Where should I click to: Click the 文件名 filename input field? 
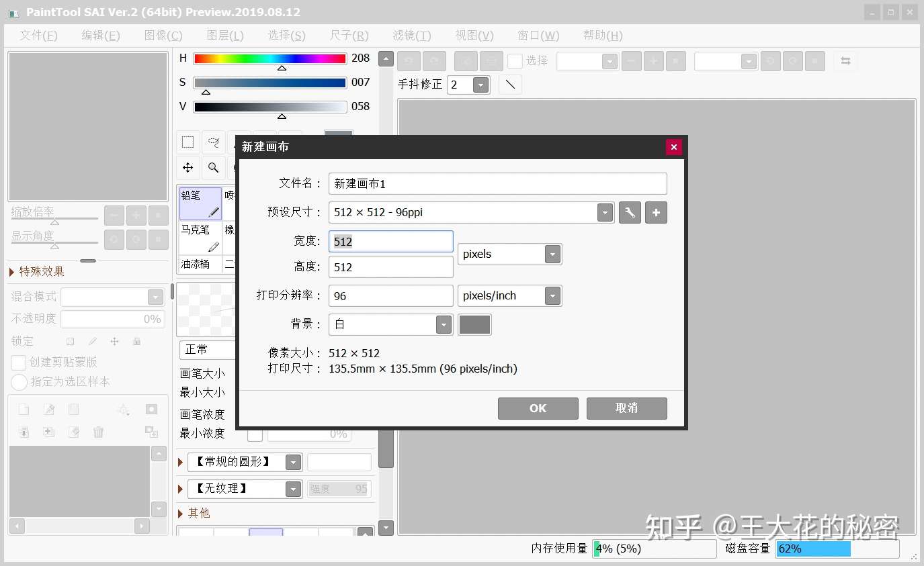tap(497, 183)
